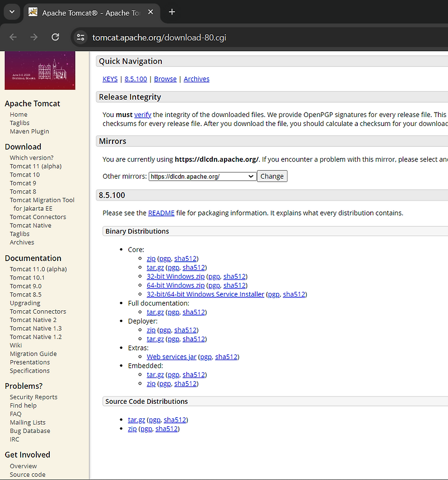448x480 pixels.
Task: Download the 32-bit Windows zip
Action: click(175, 277)
